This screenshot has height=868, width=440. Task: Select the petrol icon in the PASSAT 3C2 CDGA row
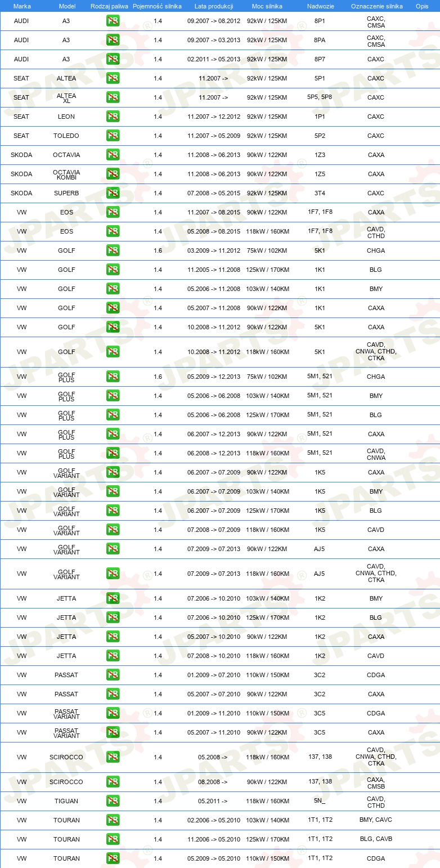point(113,675)
